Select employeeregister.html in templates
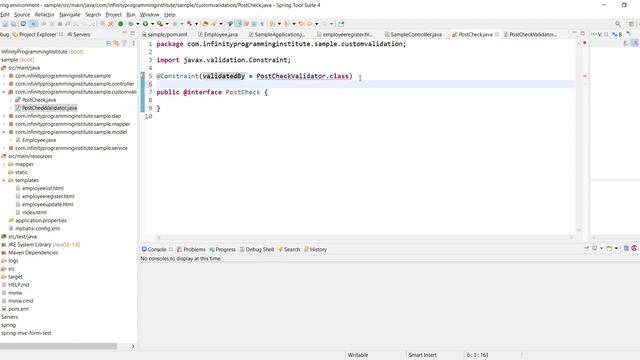 click(48, 196)
